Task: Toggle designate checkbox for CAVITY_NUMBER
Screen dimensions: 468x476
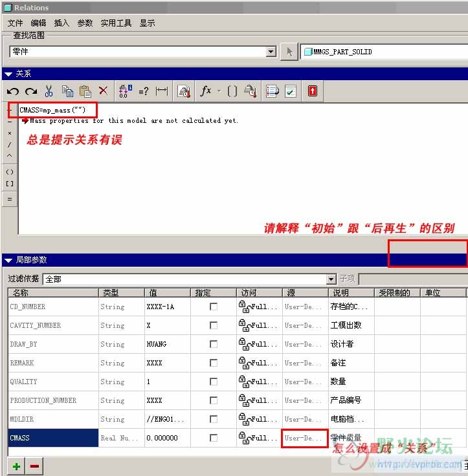Action: click(x=214, y=325)
